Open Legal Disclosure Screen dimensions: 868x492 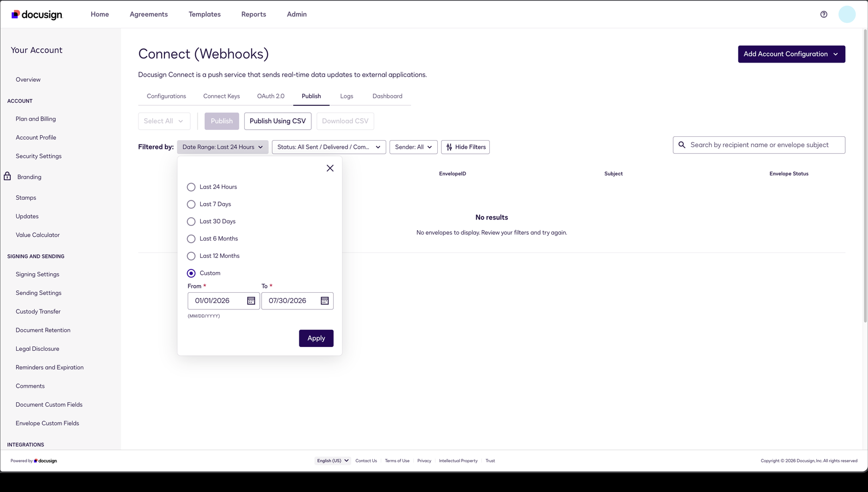(x=37, y=349)
